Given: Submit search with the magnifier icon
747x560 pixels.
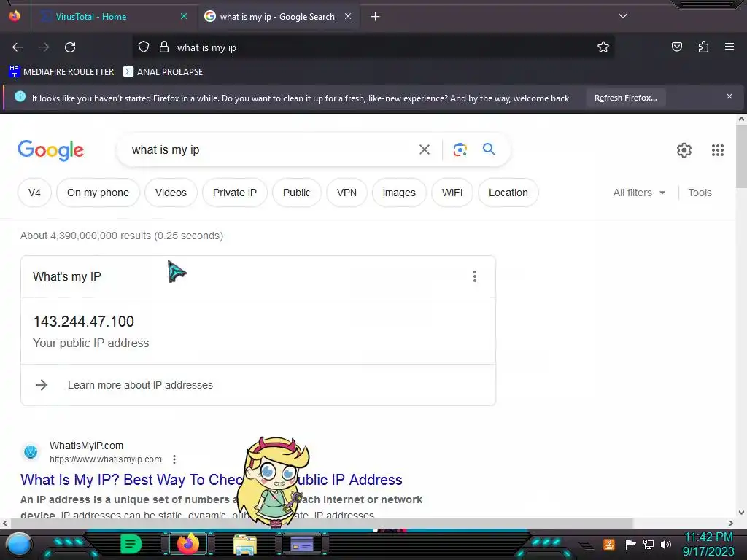Looking at the screenshot, I should coord(489,149).
